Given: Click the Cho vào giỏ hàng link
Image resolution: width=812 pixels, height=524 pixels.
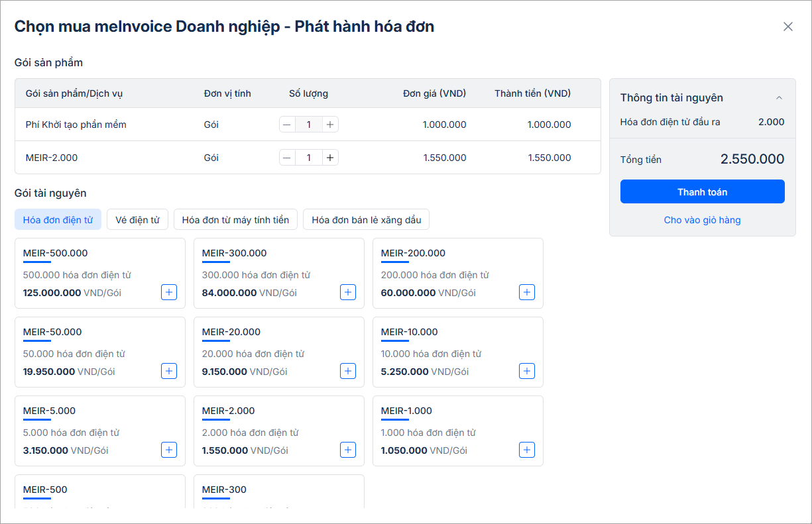Looking at the screenshot, I should tap(702, 220).
